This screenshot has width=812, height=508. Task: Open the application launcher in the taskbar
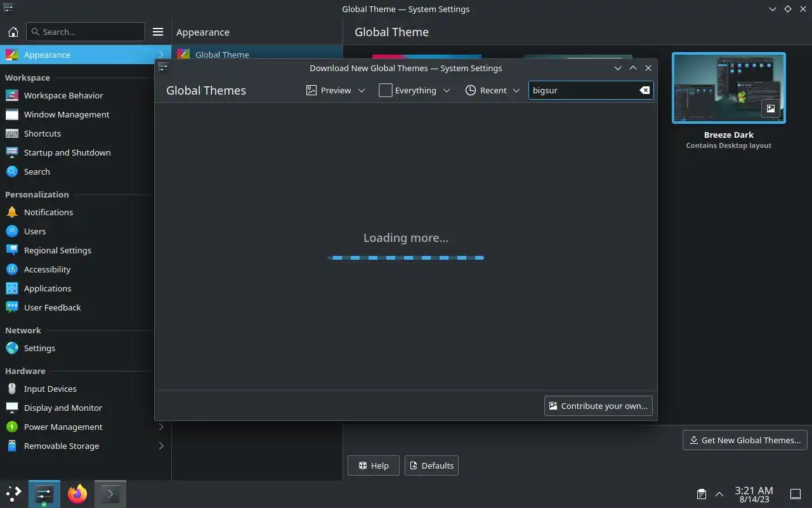(13, 494)
